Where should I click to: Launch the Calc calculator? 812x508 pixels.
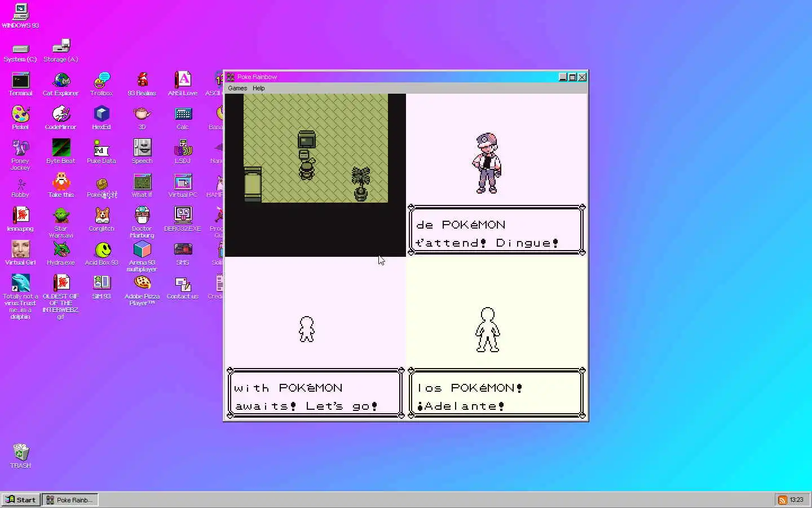pyautogui.click(x=183, y=119)
